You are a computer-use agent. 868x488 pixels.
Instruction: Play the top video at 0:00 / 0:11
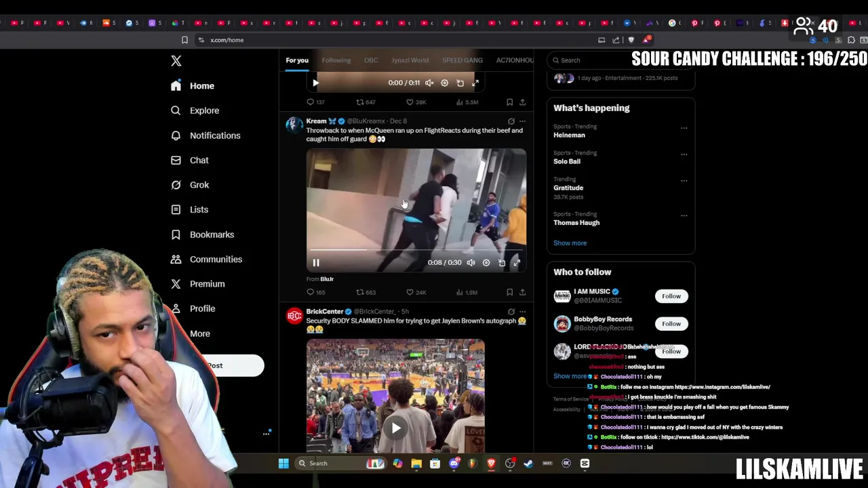[x=315, y=83]
